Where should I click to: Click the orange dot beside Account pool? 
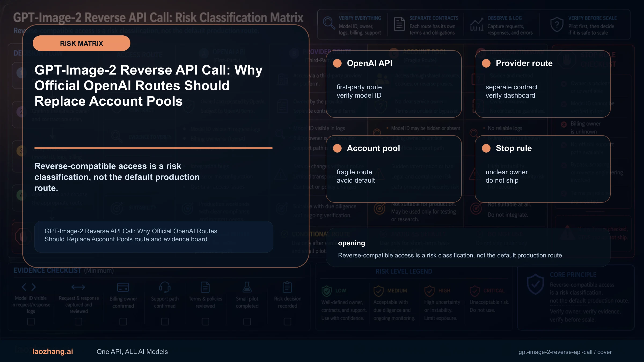[337, 148]
